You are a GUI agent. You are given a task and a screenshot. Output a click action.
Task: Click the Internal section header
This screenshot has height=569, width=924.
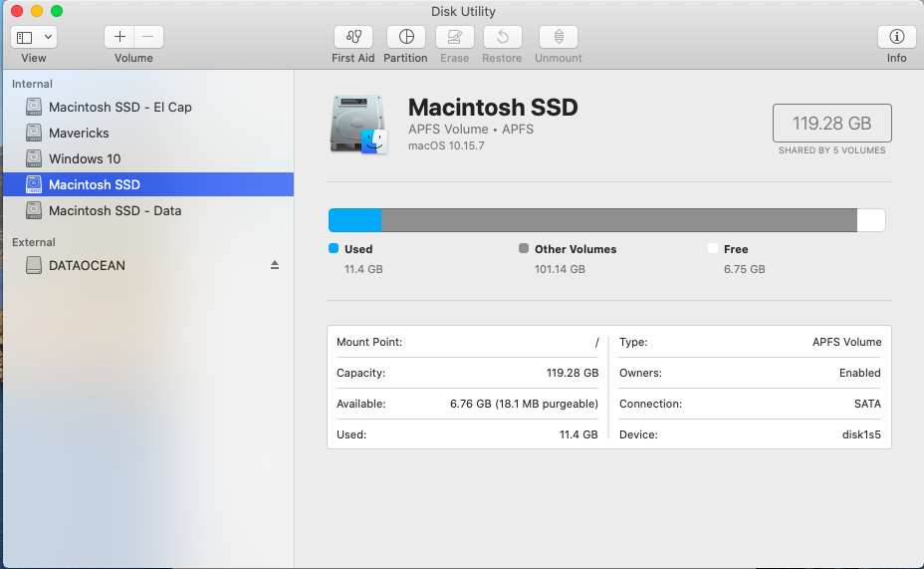click(33, 84)
